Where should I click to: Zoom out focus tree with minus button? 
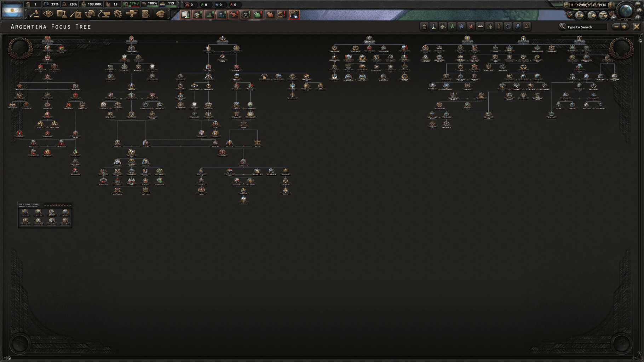[x=616, y=27]
